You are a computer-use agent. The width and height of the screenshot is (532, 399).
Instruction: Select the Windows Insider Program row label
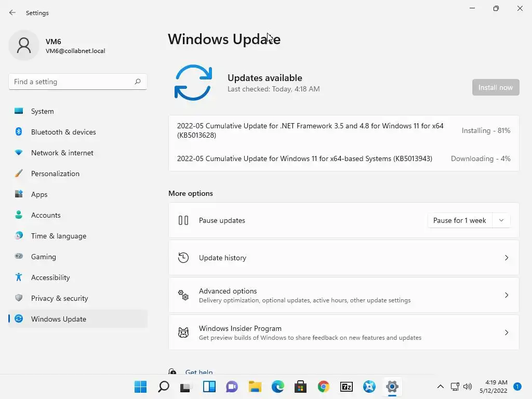(x=240, y=328)
